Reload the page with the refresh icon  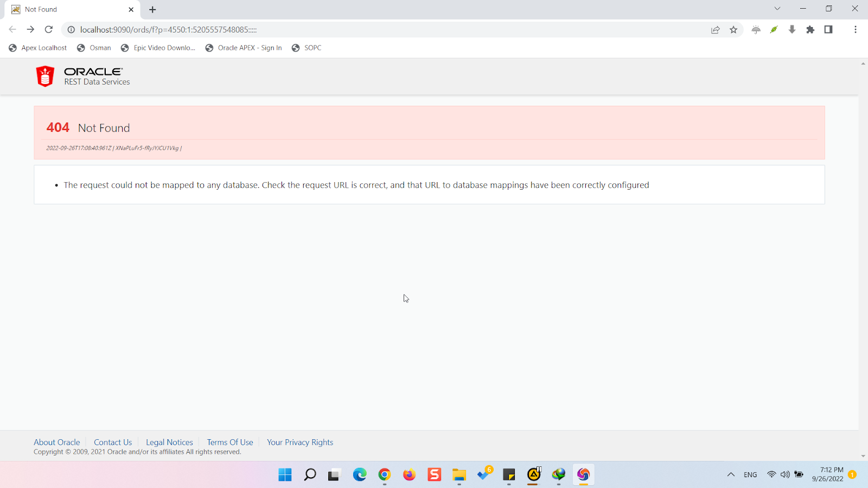coord(49,30)
